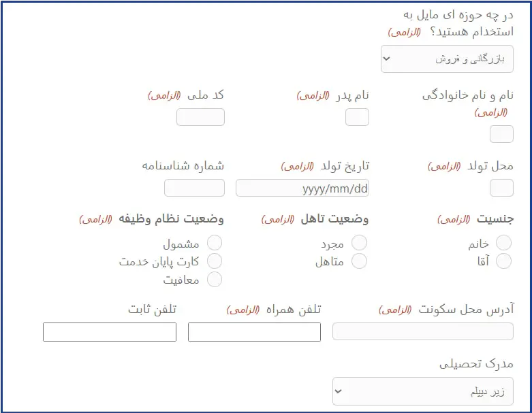The image size is (532, 413).
Task: Choose مجرد marital status option
Action: 359,243
